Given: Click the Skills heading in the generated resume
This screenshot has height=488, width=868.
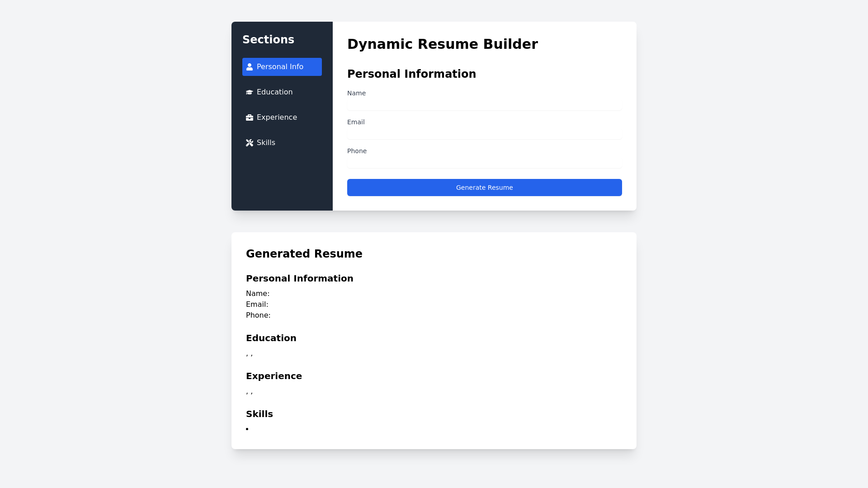Looking at the screenshot, I should (259, 413).
